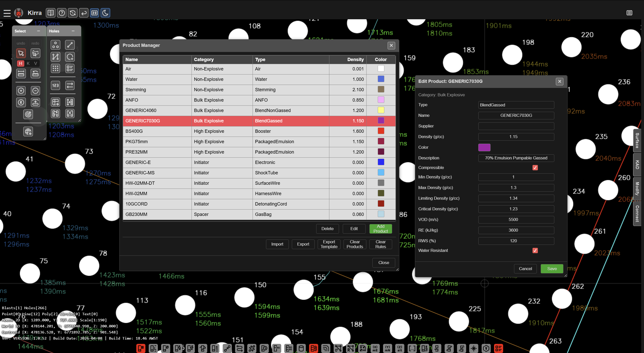This screenshot has height=353, width=644.
Task: Click the circled minus zoom icon
Action: pos(35,91)
